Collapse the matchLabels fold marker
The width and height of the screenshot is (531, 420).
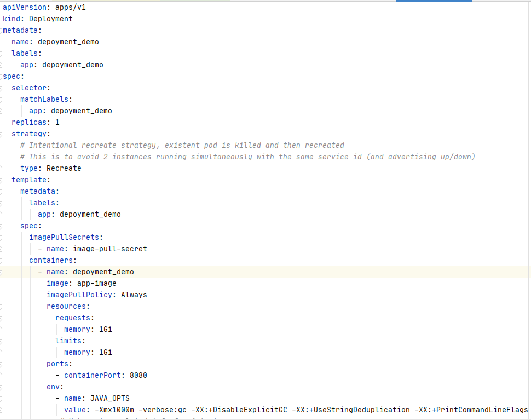click(x=3, y=99)
